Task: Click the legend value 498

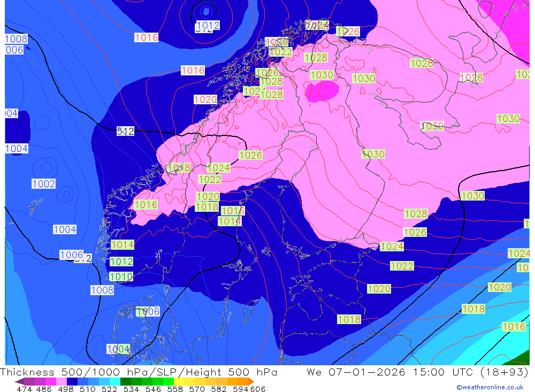Action: tap(65, 389)
